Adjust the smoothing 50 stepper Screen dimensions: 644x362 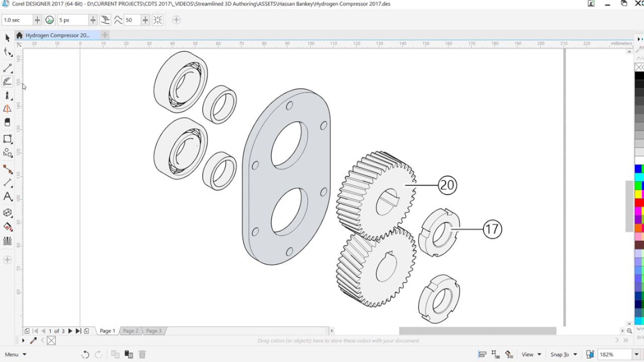[x=145, y=20]
